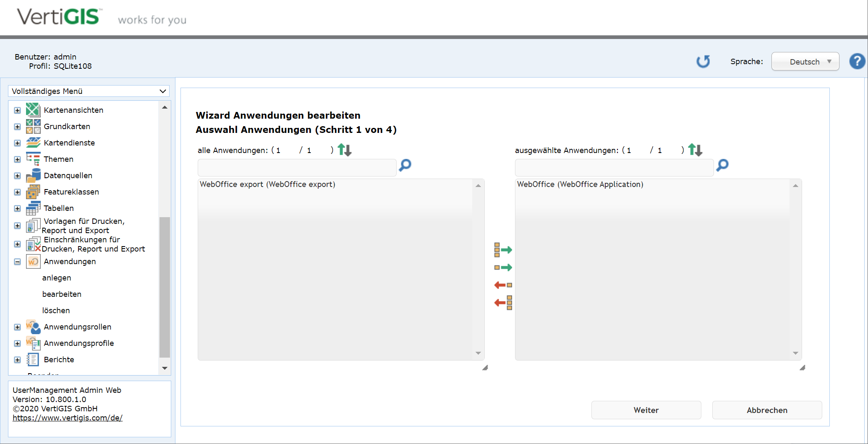868x444 pixels.
Task: Expand the Featureklassen tree node
Action: coord(17,192)
